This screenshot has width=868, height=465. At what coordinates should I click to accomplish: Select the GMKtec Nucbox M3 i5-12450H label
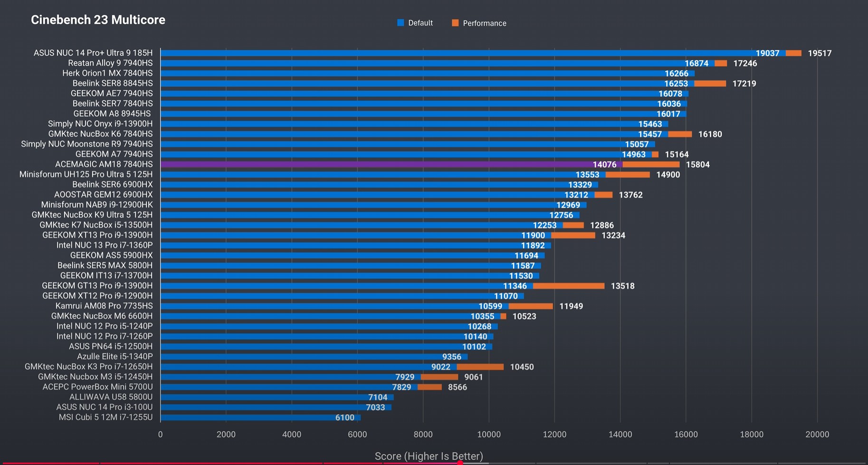coord(95,377)
